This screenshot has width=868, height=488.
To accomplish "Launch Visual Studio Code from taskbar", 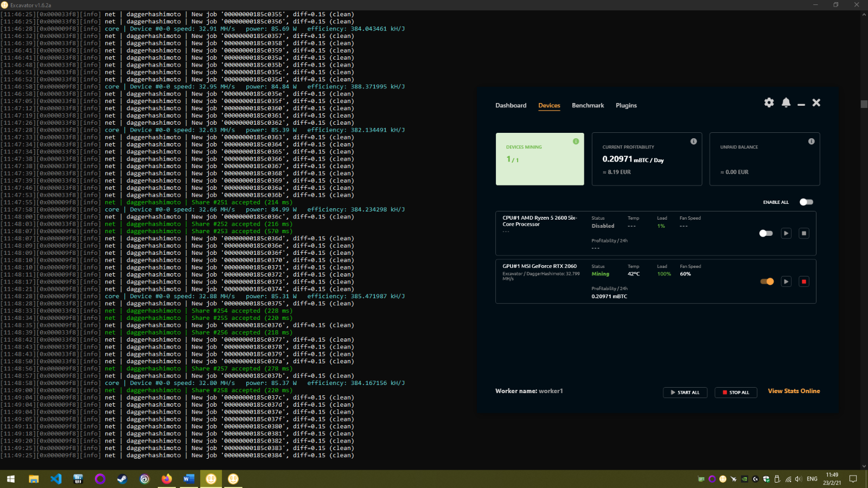I will point(56,479).
